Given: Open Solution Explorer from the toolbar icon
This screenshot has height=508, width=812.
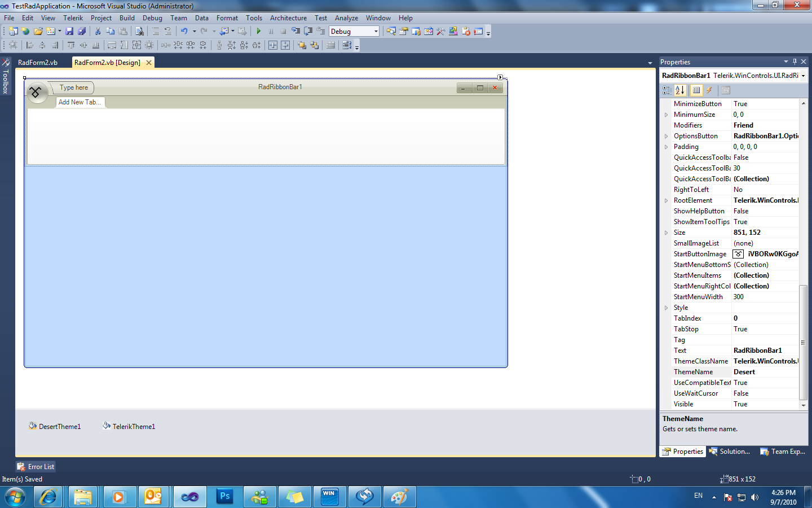Looking at the screenshot, I should click(x=391, y=32).
